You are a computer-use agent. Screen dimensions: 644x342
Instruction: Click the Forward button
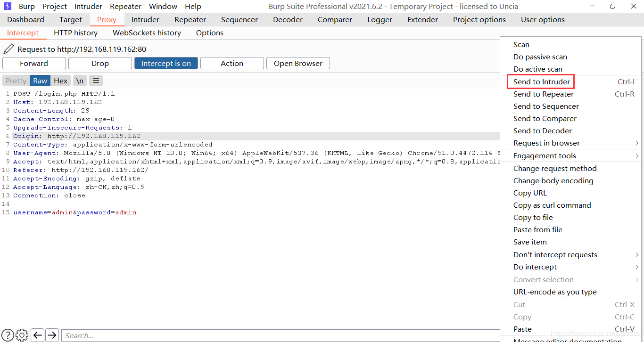click(34, 63)
